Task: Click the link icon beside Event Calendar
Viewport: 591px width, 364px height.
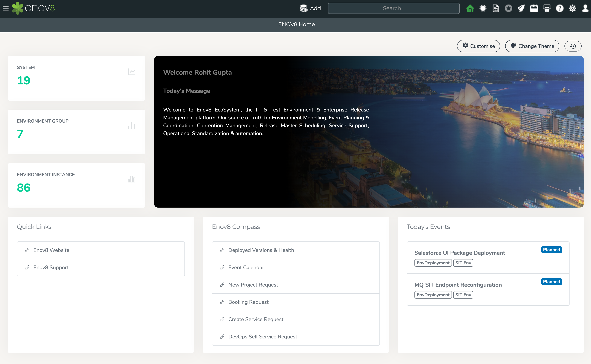Action: pos(222,268)
